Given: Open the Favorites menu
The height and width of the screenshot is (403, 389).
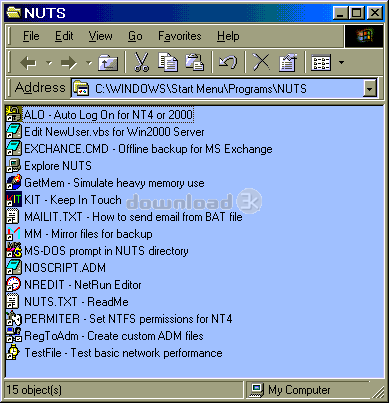Looking at the screenshot, I should tap(180, 36).
